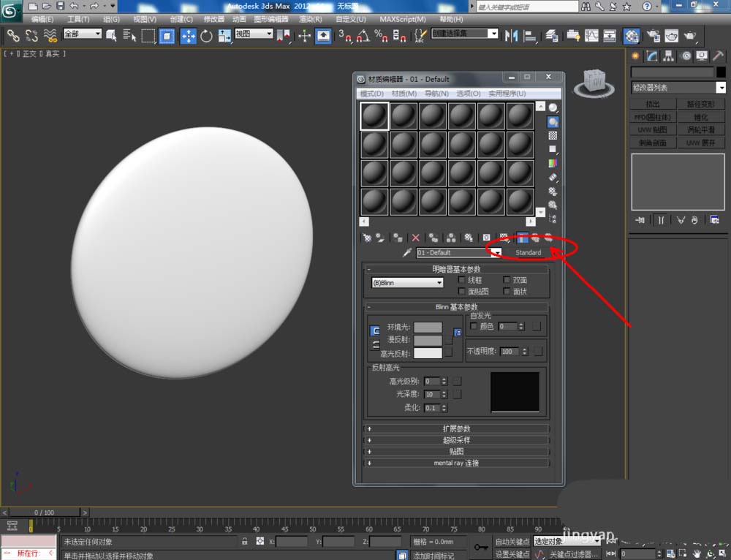
Task: Click the Standard material type button
Action: (x=529, y=252)
